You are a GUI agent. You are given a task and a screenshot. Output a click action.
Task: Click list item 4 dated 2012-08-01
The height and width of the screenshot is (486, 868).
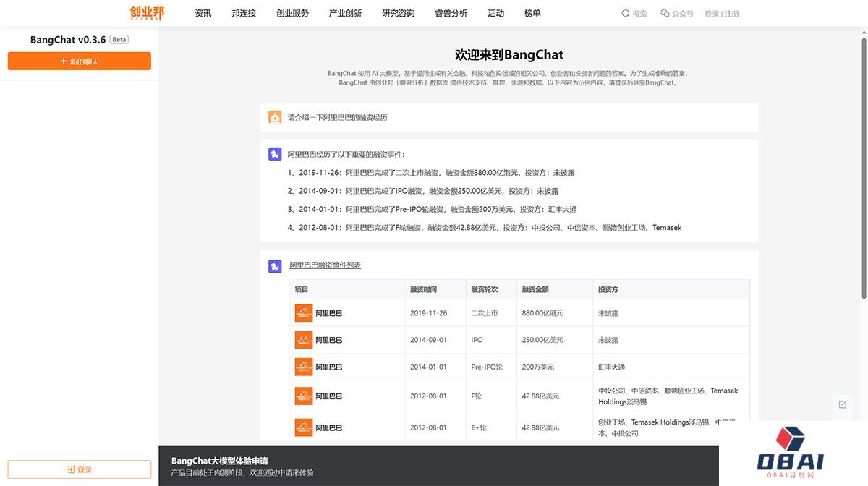[485, 228]
